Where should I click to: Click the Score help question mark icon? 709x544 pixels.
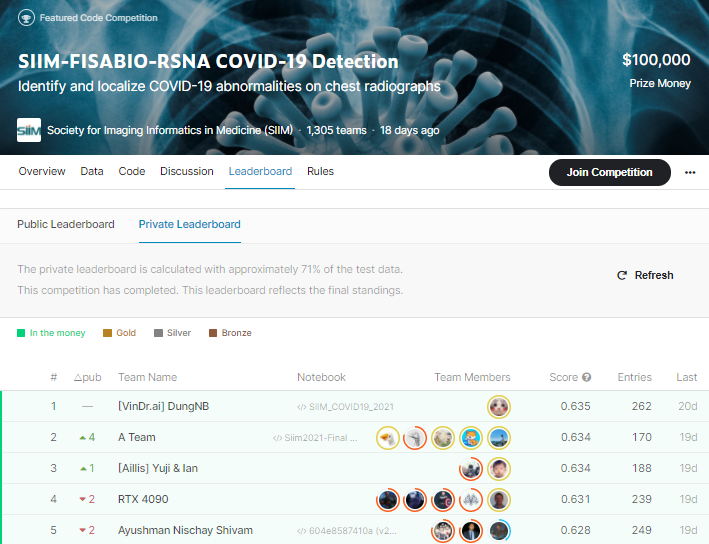(x=587, y=378)
